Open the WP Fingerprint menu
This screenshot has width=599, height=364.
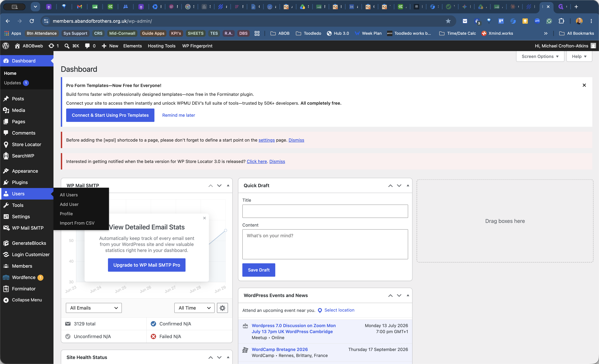point(197,46)
